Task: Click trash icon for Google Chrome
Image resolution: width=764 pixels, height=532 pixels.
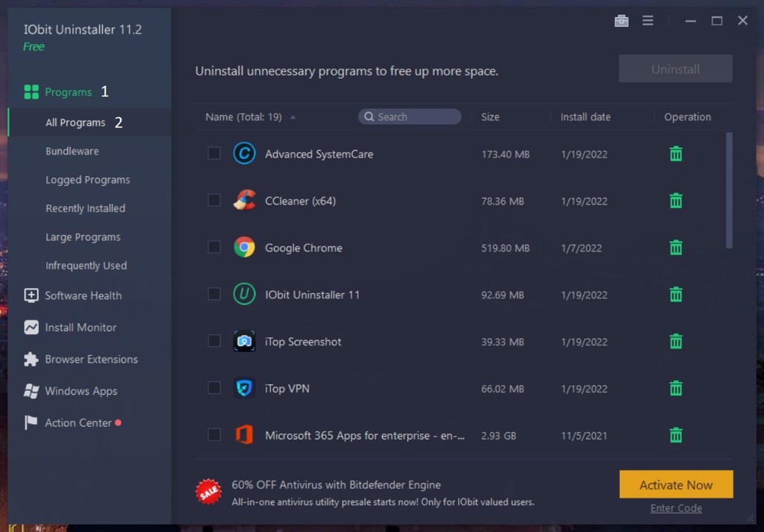Action: pyautogui.click(x=676, y=248)
